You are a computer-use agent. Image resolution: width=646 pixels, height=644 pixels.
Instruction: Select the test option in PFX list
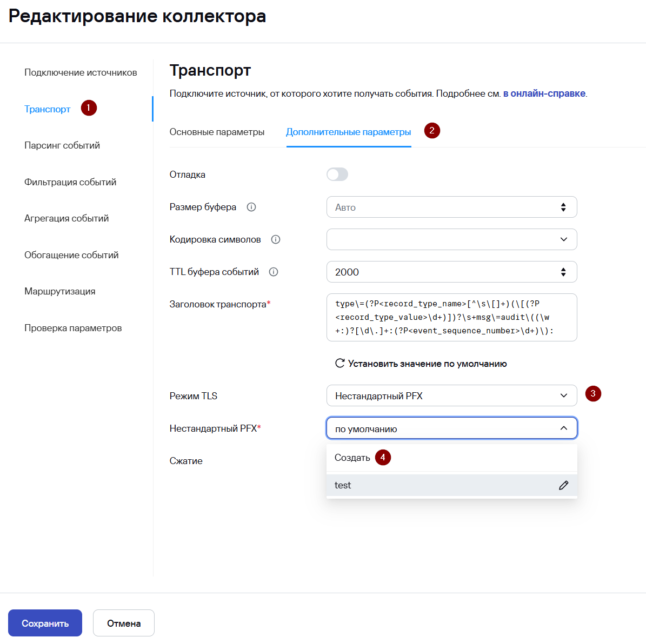(x=343, y=485)
